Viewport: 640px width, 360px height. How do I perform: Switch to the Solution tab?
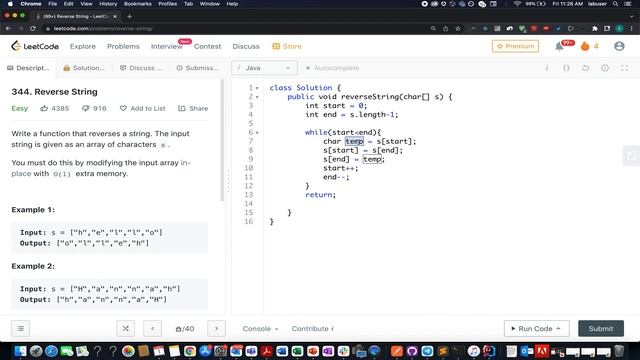84,68
